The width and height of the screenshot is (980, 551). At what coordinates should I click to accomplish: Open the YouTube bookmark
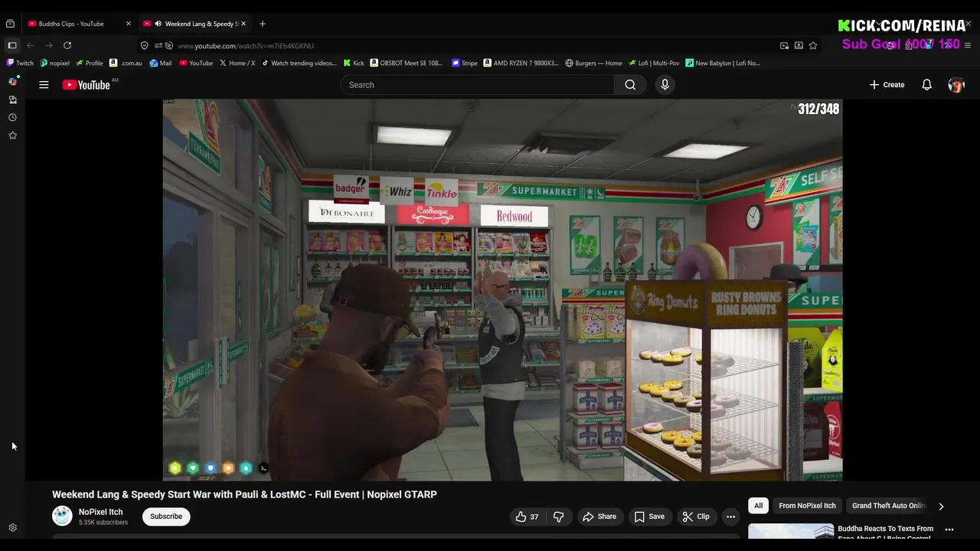[196, 64]
